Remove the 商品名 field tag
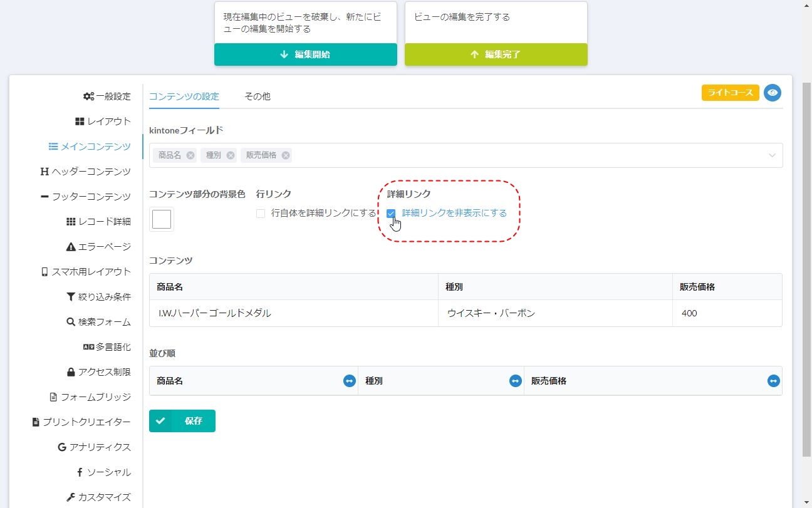Image resolution: width=812 pixels, height=508 pixels. coord(190,155)
